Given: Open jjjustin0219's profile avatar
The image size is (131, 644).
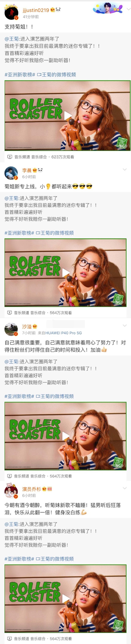Looking at the screenshot, I should pyautogui.click(x=11, y=13).
